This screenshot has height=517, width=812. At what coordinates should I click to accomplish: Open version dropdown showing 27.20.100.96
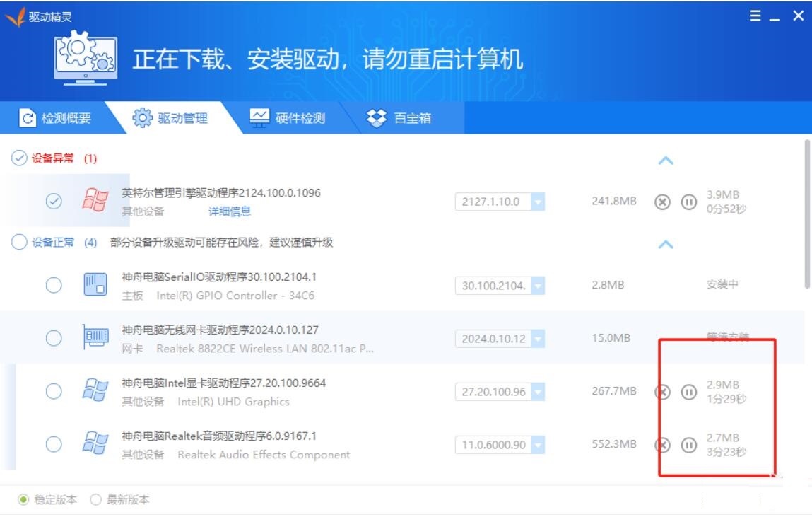click(538, 392)
